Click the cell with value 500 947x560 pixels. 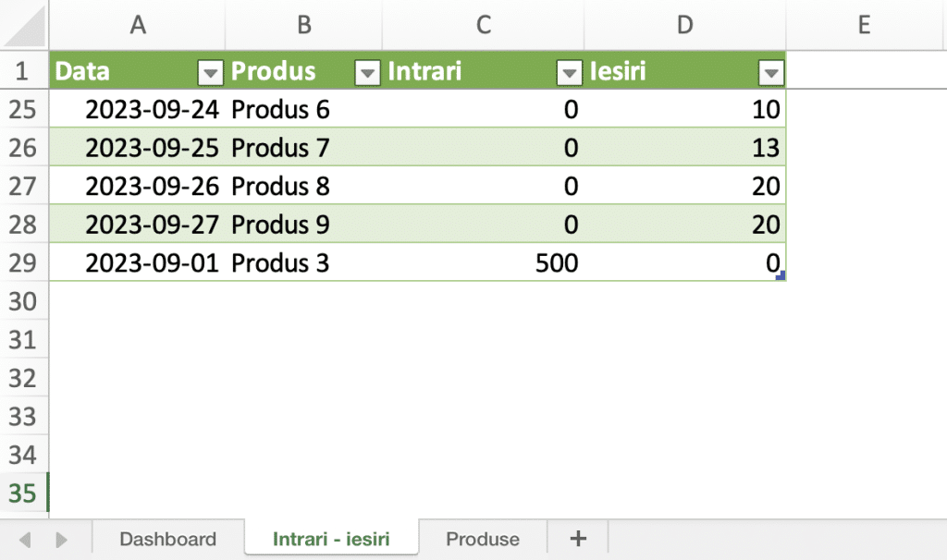(x=483, y=263)
